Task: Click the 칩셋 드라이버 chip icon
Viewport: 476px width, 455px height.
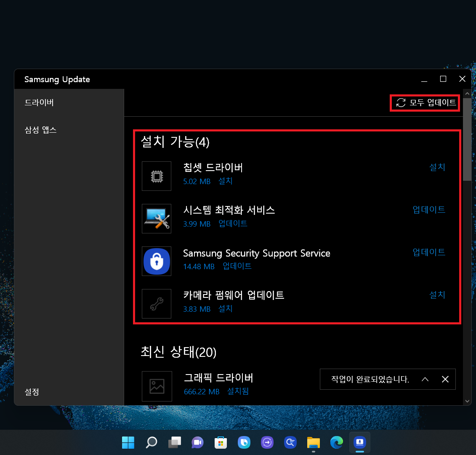Action: [157, 176]
